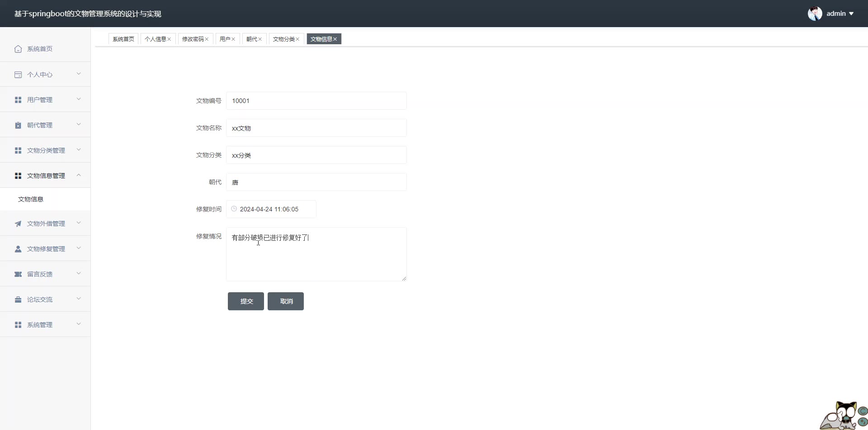Screen dimensions: 868x430
Task: Expand the 文物分类管理 menu chevron
Action: (79, 150)
